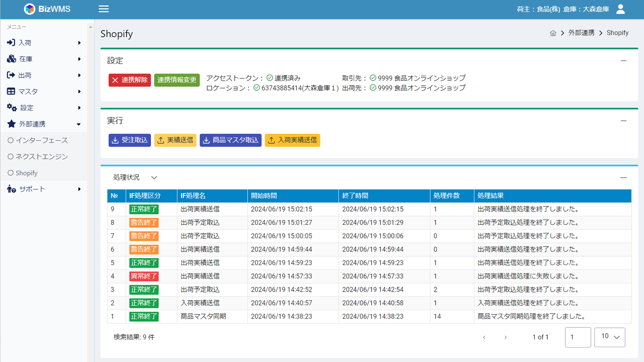The height and width of the screenshot is (362, 644).
Task: Collapse the 設定 panel with minus icon
Action: point(623,61)
